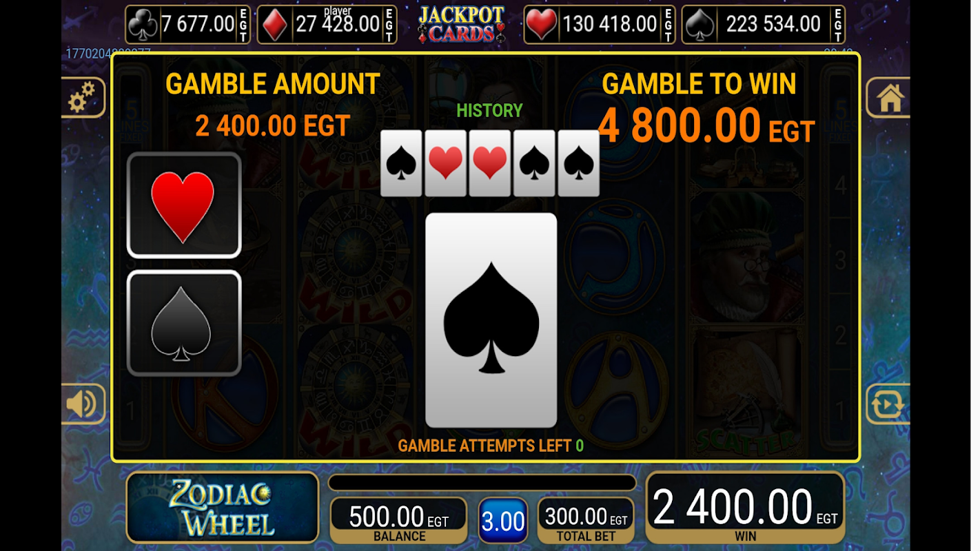Screen dimensions: 980x551
Task: Go to lobby via home icon
Action: [x=888, y=98]
